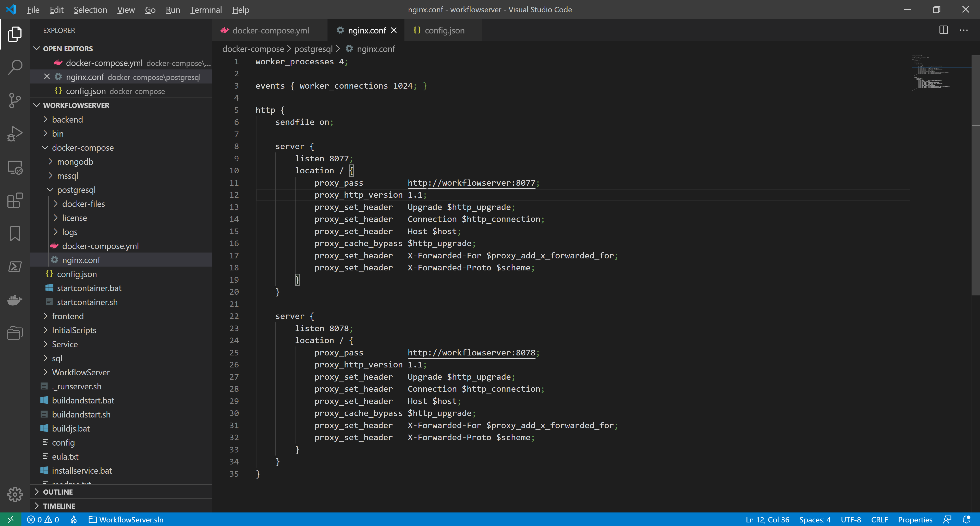Select docker-compose.yml under postgresql folder

101,246
